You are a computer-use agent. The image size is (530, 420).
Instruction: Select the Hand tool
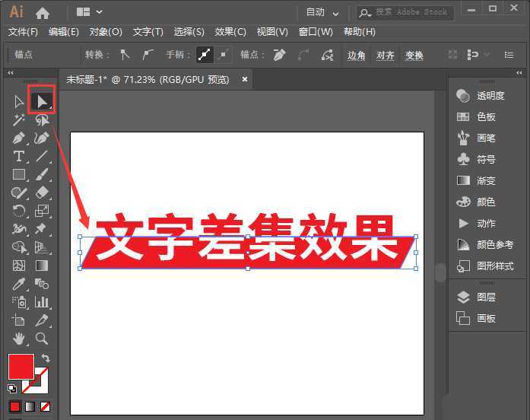[x=19, y=339]
